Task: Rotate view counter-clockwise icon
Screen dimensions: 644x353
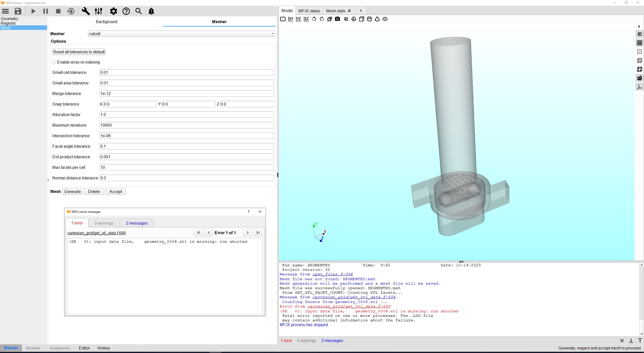Action: [314, 19]
